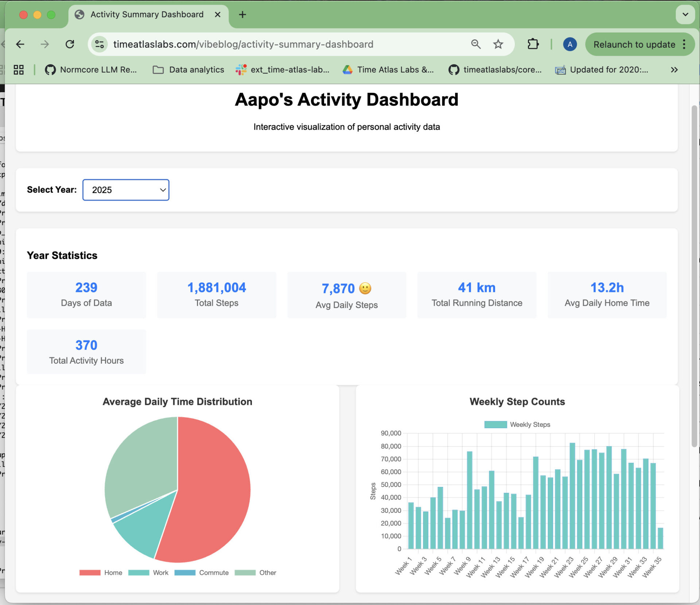Open the tab search arrow at top right
The height and width of the screenshot is (605, 700).
685,15
